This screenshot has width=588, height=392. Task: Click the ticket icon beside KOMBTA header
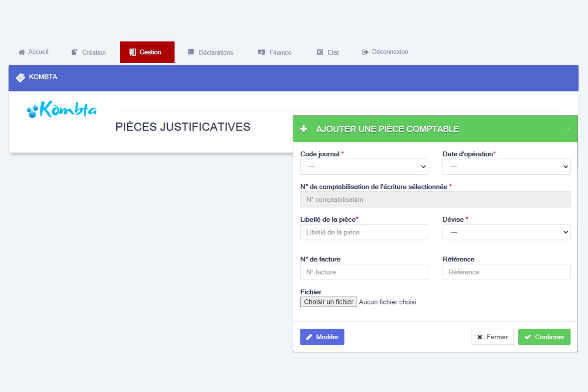[x=20, y=78]
